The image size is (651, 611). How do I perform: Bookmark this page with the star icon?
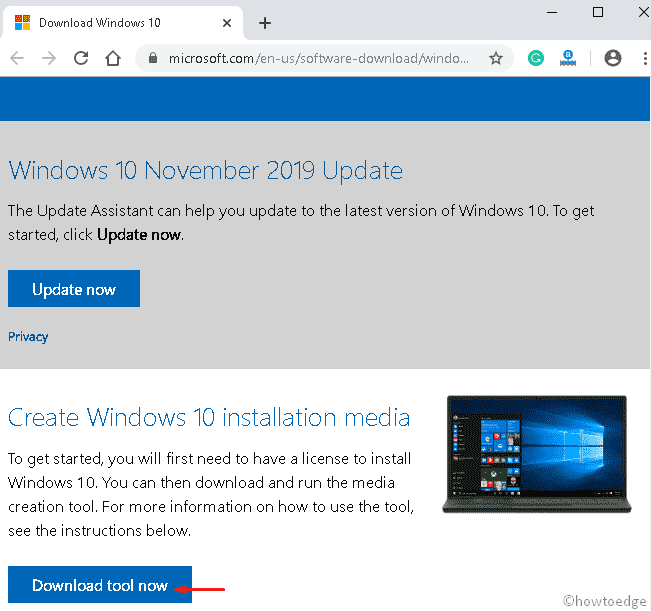(495, 59)
